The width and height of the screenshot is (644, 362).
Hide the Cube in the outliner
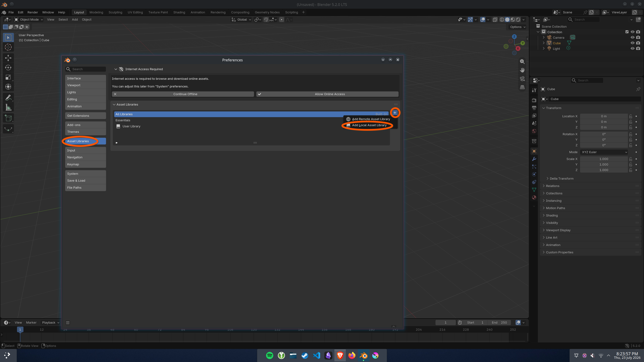click(632, 43)
